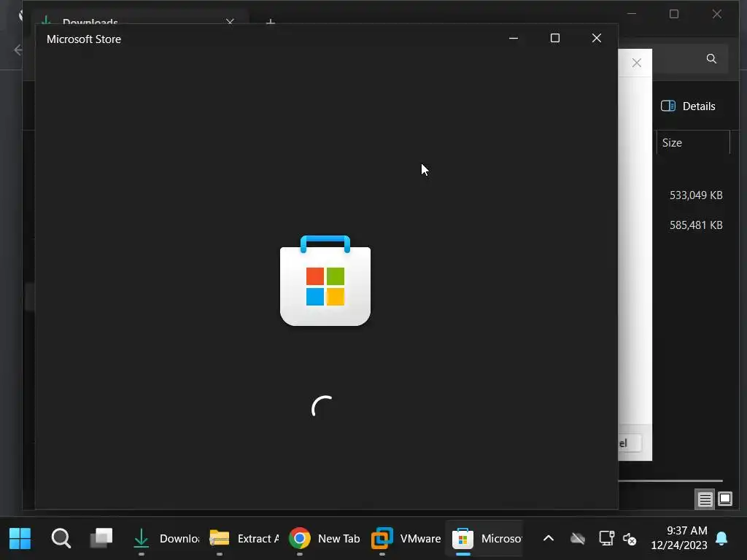Screen dimensions: 747x560
Task: Open the Windows Start menu
Action: tap(20, 538)
